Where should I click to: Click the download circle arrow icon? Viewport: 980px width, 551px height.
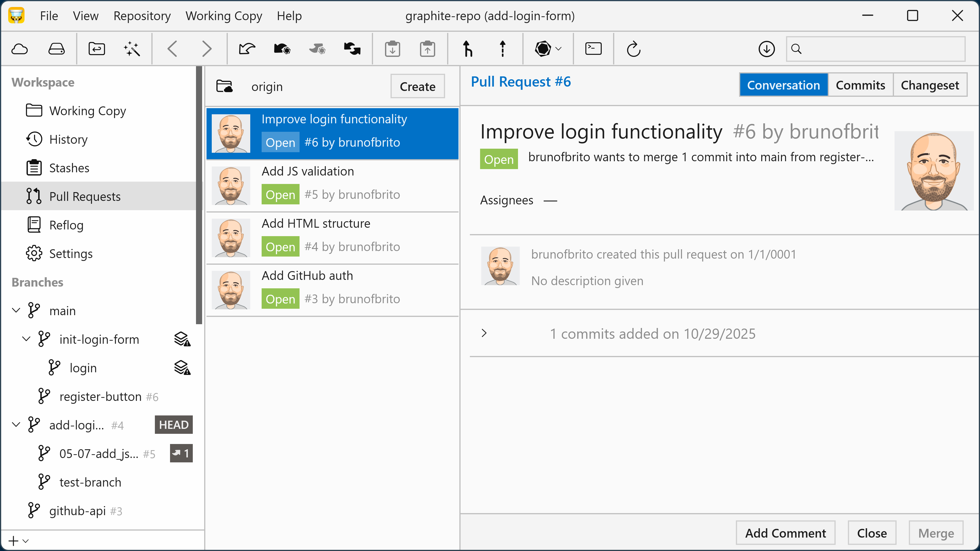point(766,49)
